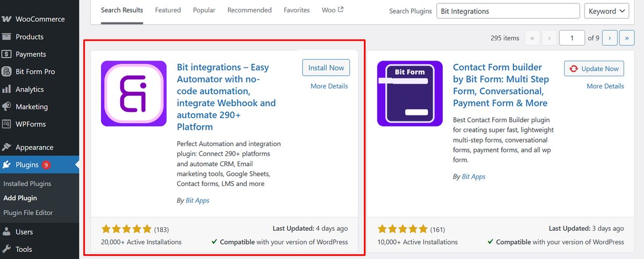Click 'Last Updated: 4 days ago' text
This screenshot has width=644, height=259.
coord(310,228)
